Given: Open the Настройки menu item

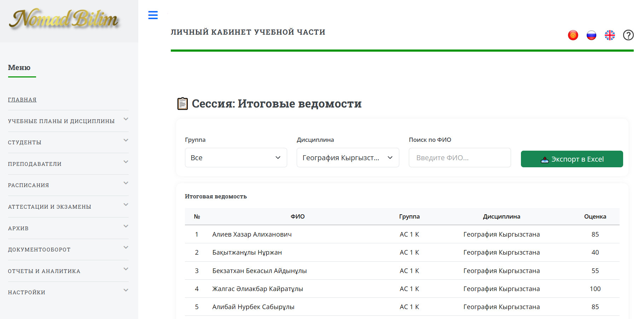Looking at the screenshot, I should click(27, 292).
